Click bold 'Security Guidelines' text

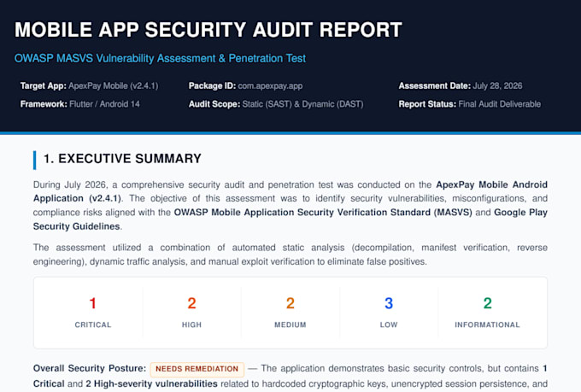click(76, 226)
